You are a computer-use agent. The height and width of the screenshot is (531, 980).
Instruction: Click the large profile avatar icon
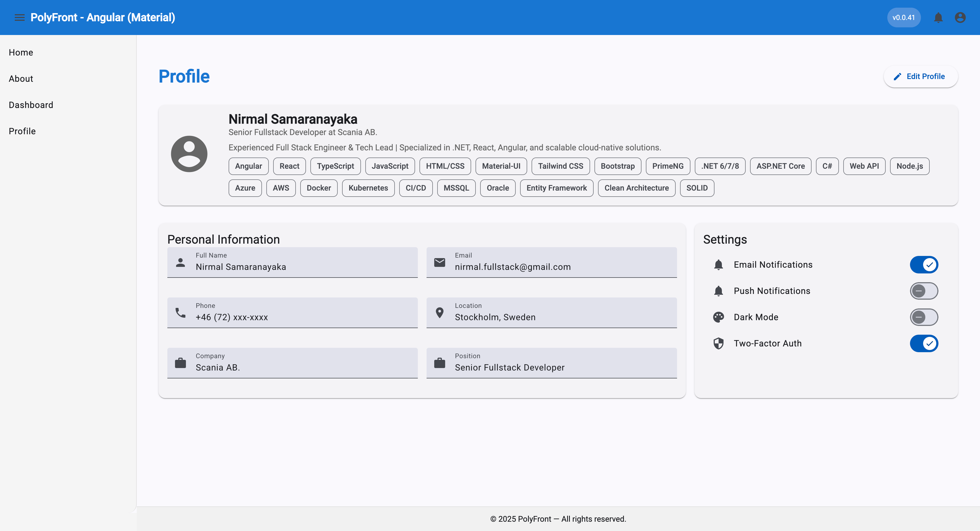coord(189,154)
